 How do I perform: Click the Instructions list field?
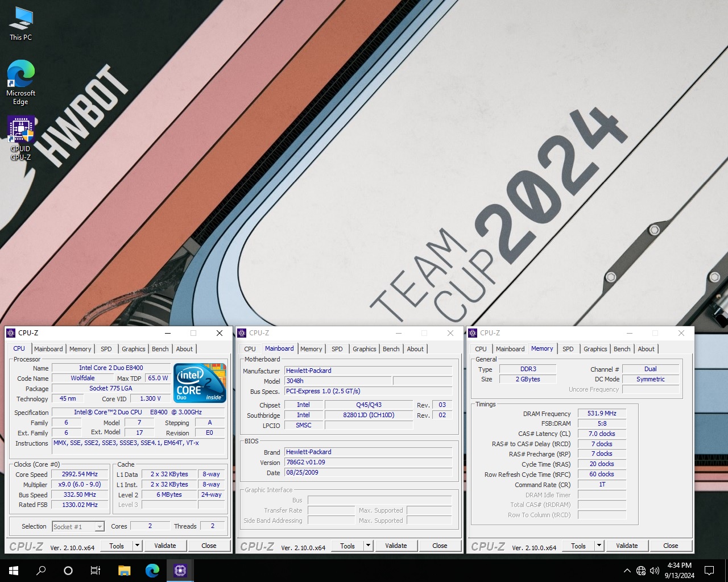pos(139,446)
